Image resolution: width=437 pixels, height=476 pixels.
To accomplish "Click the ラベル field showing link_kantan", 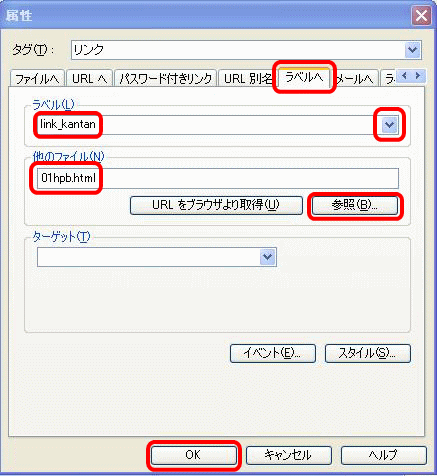I will [x=204, y=125].
